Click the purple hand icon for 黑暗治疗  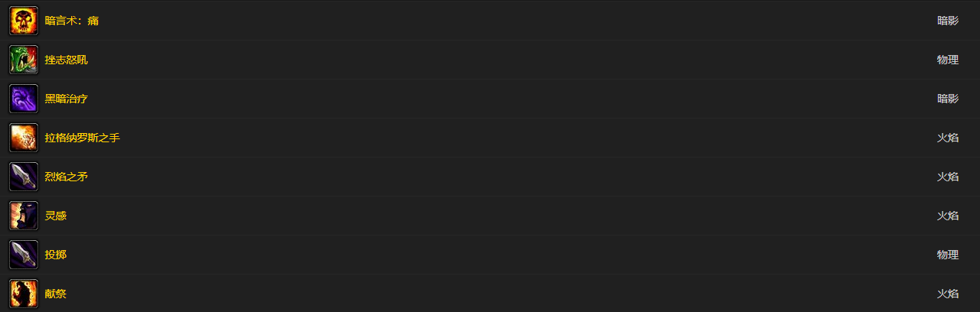(23, 99)
